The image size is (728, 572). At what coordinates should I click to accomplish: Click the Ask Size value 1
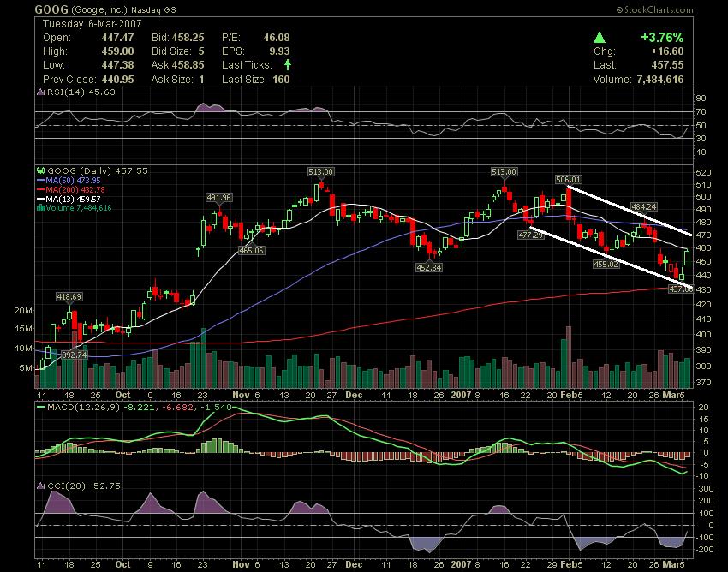click(201, 80)
